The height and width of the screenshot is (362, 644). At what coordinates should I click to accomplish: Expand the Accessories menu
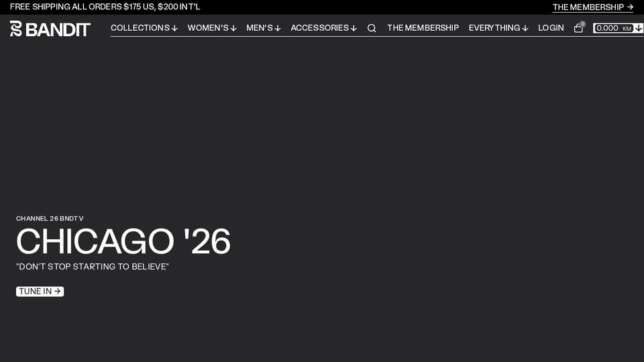click(323, 28)
